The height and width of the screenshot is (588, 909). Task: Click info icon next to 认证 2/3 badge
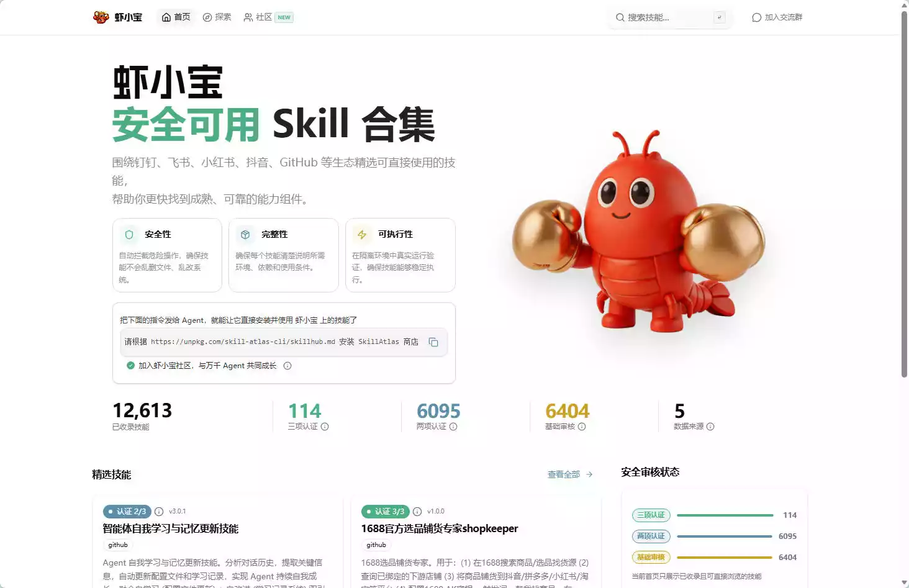(159, 512)
